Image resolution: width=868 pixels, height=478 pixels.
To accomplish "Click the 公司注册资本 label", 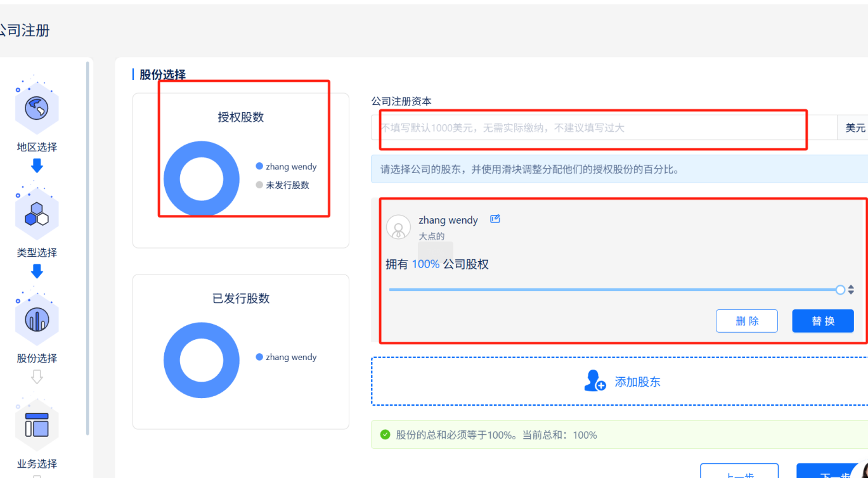I will (401, 101).
